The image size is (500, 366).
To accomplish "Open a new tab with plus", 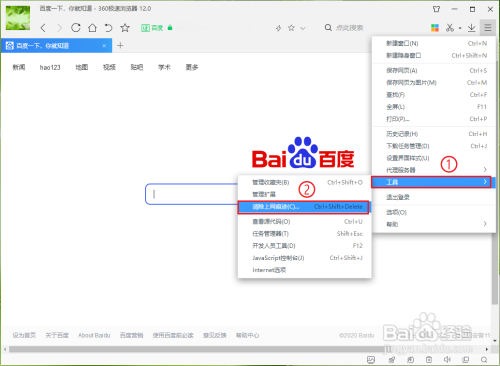I will point(120,45).
